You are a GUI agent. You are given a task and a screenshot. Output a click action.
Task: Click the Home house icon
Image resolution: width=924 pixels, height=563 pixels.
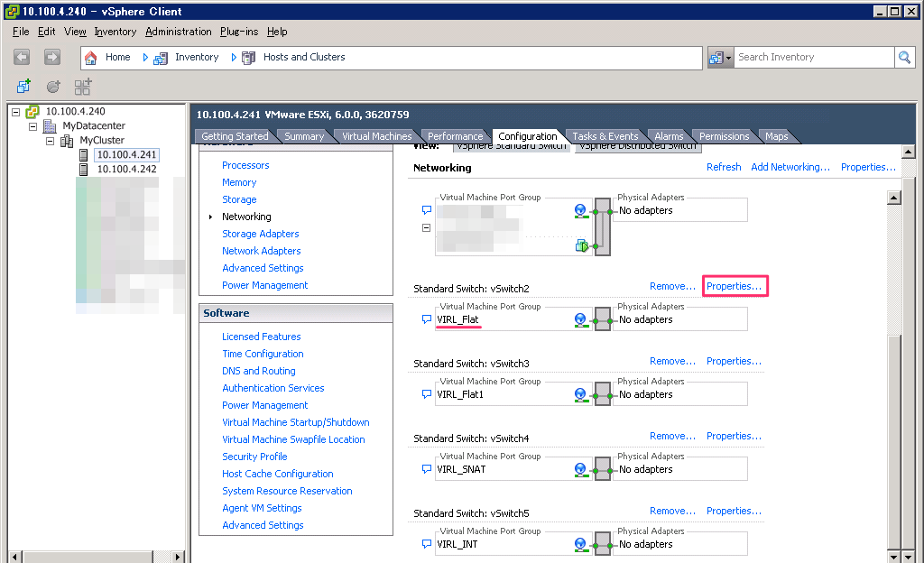91,58
